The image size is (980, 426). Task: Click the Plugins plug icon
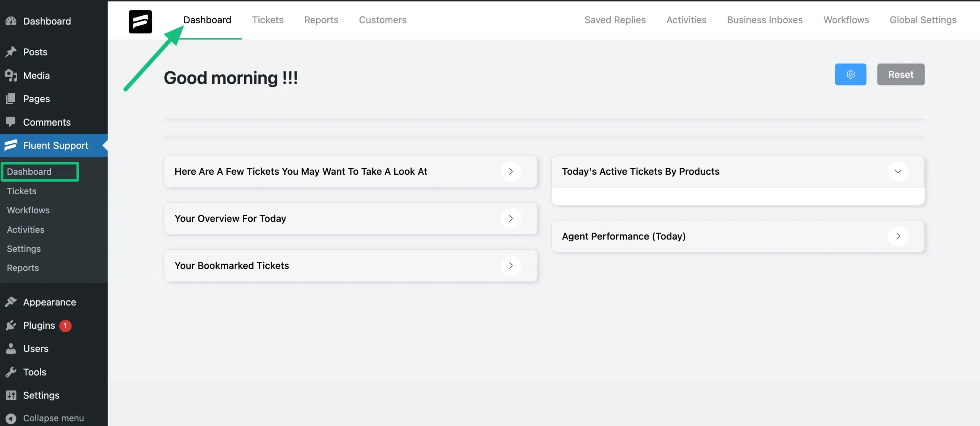11,325
